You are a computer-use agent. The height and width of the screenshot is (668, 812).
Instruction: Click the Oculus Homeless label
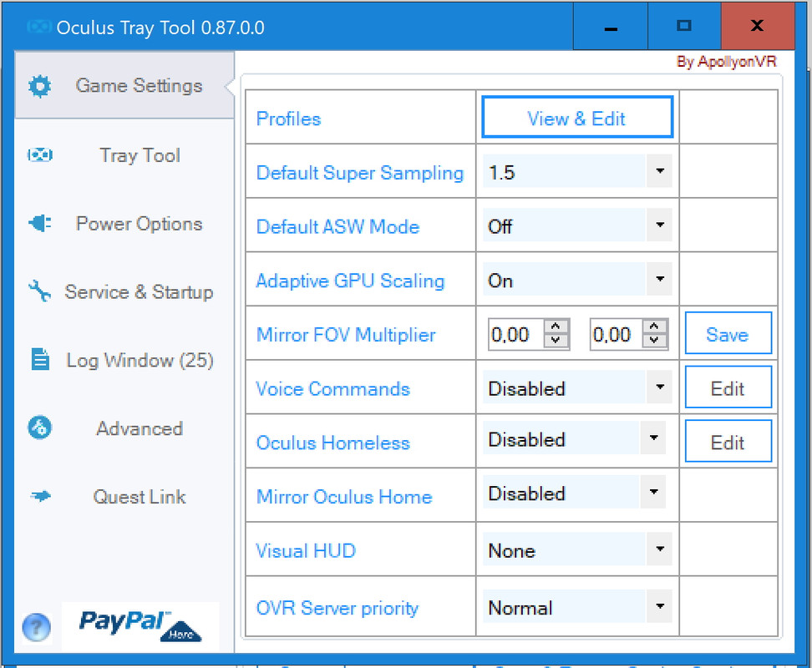[x=333, y=443]
